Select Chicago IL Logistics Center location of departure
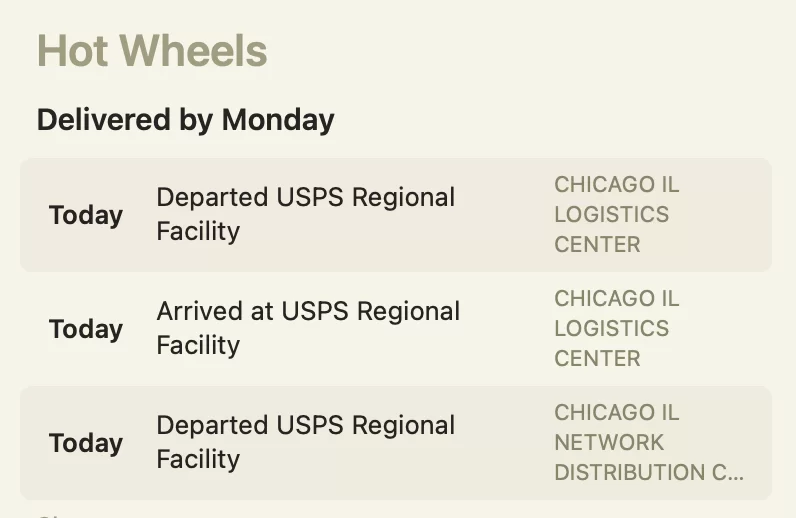 point(616,214)
